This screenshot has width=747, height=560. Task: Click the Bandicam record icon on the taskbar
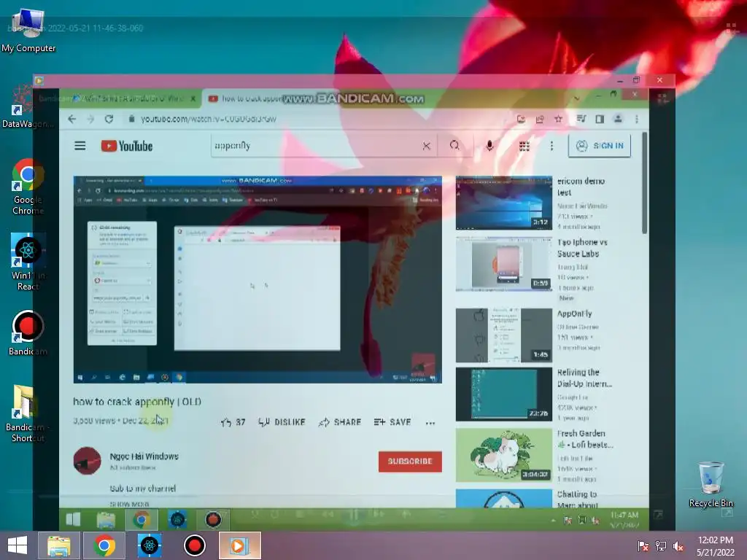tap(195, 545)
